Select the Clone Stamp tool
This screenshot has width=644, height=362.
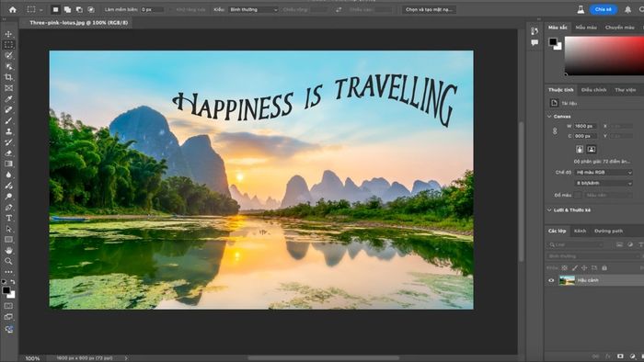8,131
